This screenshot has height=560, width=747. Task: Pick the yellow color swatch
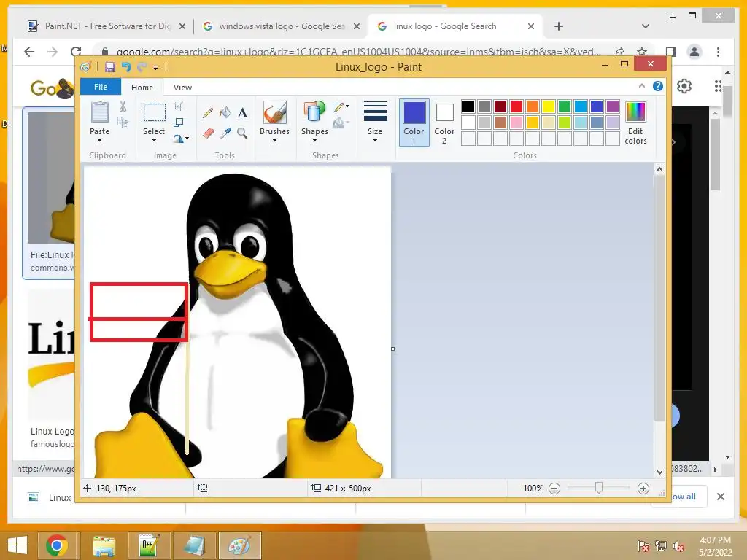coord(549,106)
